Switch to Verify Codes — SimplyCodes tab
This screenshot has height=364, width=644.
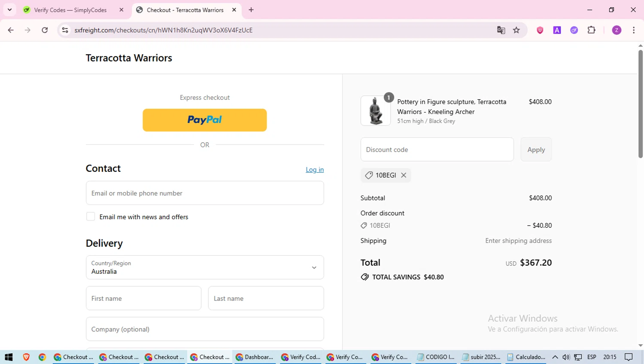[71, 10]
